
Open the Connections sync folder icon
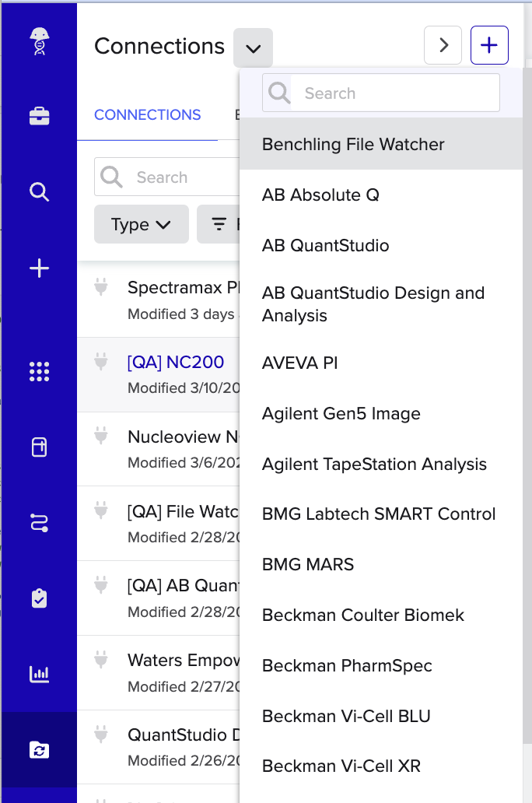40,750
